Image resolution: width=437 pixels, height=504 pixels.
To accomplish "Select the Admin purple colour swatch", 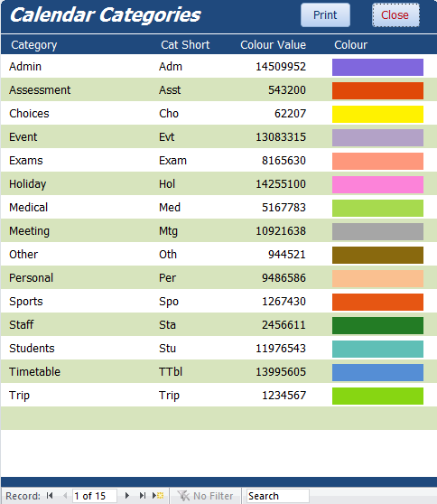I will coord(377,67).
